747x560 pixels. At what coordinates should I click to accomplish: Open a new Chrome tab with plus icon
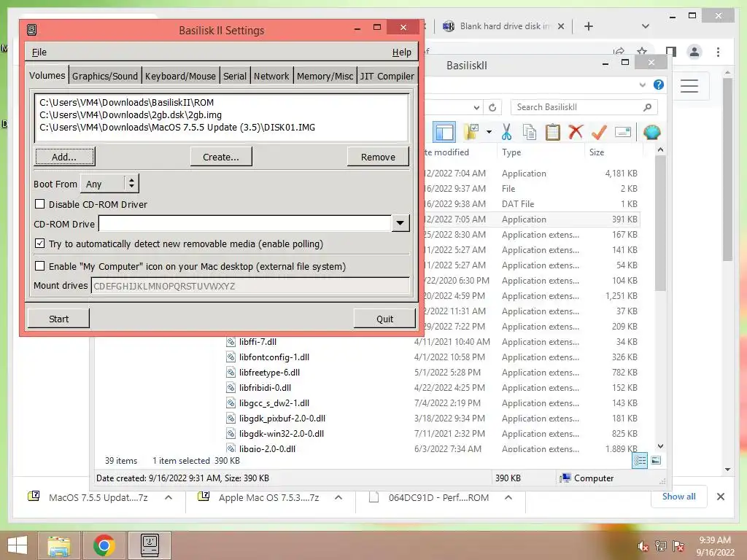click(x=589, y=26)
